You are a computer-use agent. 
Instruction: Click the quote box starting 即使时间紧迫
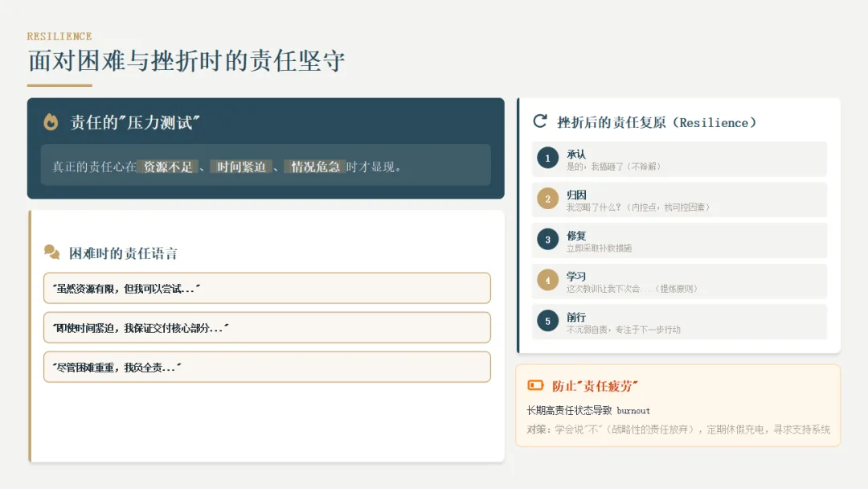[x=267, y=327]
